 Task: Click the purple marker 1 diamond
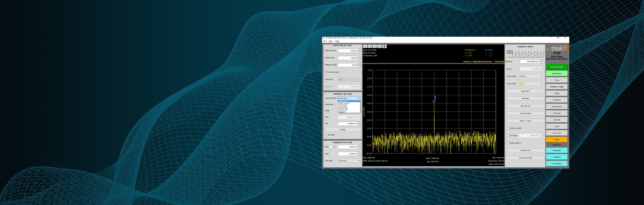point(434,101)
